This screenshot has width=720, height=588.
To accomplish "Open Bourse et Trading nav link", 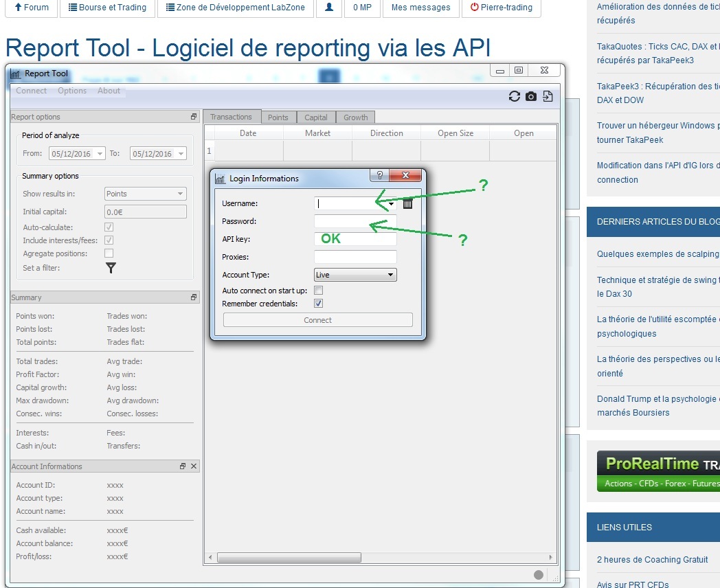I will 107,8.
